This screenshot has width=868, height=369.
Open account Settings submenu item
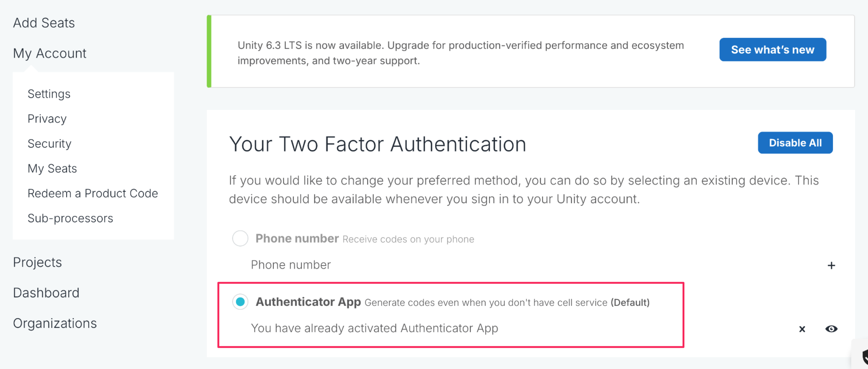[x=49, y=94]
